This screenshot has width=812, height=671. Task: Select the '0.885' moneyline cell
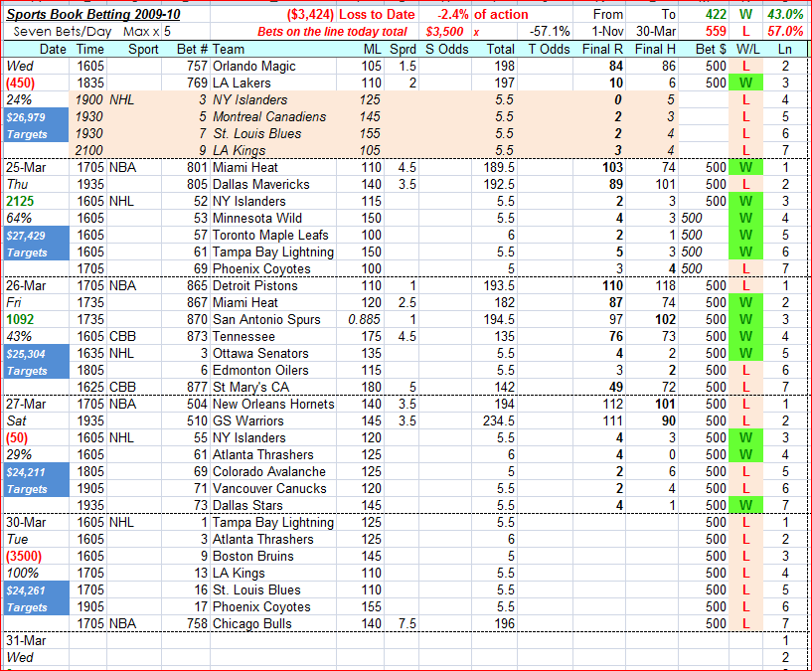(365, 320)
